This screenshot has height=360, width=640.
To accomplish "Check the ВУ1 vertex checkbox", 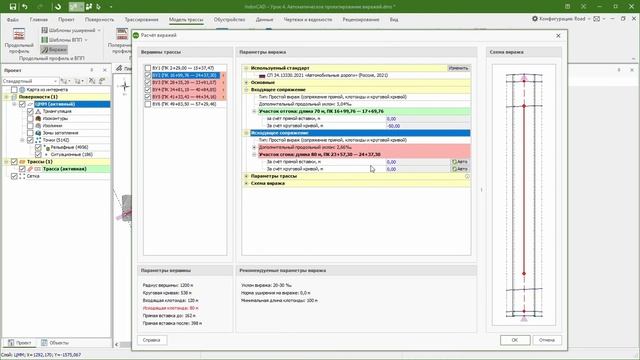I will (x=148, y=68).
